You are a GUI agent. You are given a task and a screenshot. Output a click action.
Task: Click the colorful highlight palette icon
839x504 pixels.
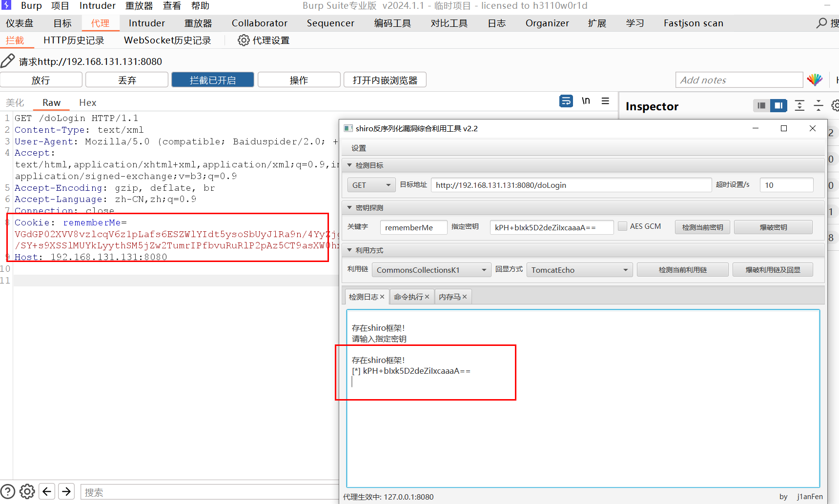[815, 80]
